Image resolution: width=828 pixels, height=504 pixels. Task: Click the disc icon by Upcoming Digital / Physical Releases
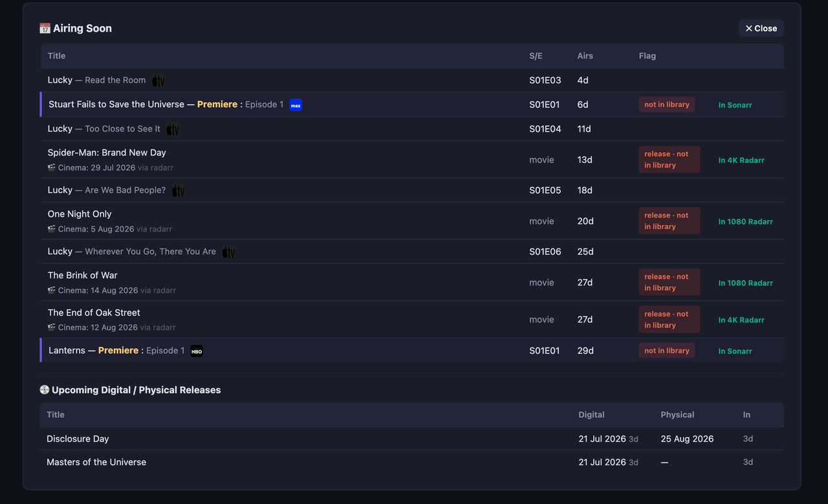tap(44, 390)
